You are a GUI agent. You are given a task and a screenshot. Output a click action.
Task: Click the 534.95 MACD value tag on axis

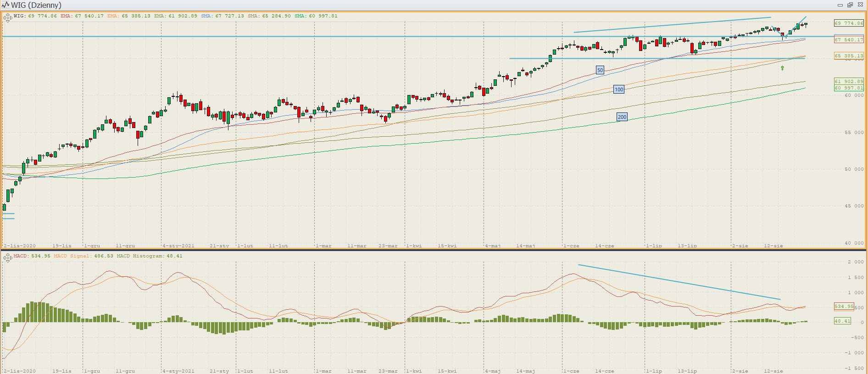[843, 306]
